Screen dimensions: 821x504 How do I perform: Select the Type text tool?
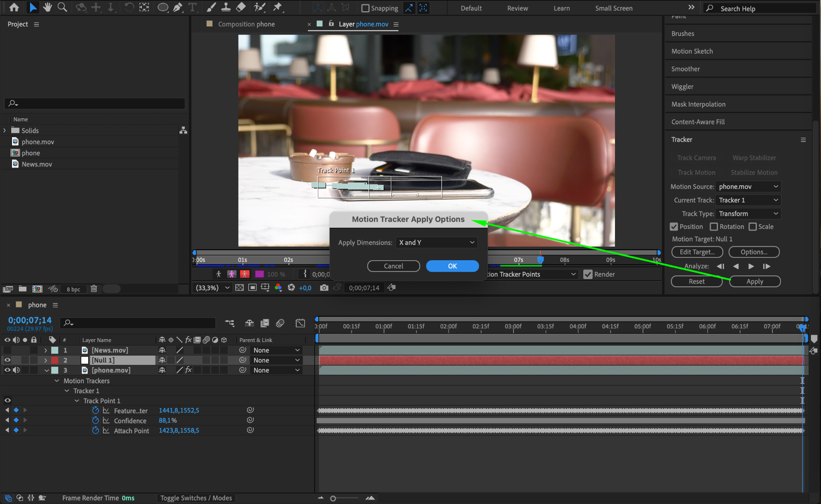192,7
